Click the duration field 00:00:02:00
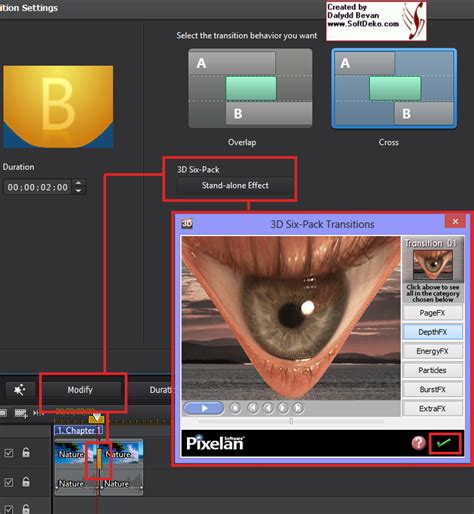The height and width of the screenshot is (514, 474). 38,187
